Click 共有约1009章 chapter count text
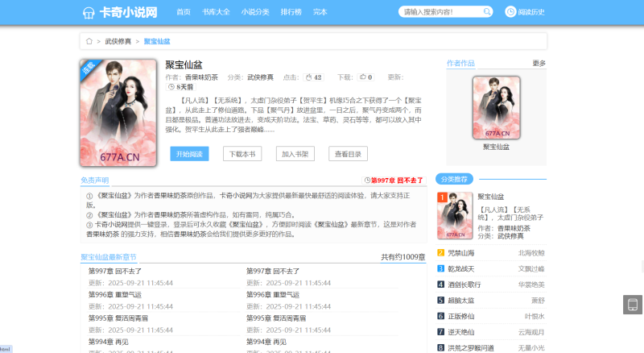Viewport: 644px width, 353px height. tap(403, 257)
